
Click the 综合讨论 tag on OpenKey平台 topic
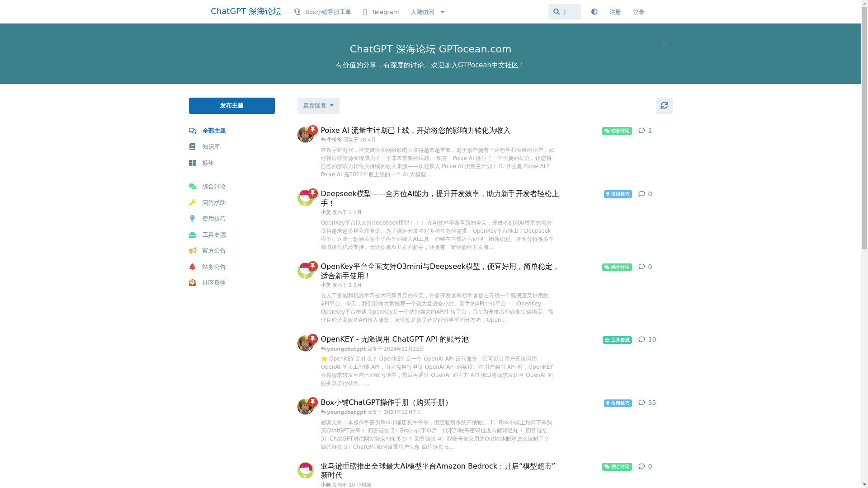(x=617, y=267)
